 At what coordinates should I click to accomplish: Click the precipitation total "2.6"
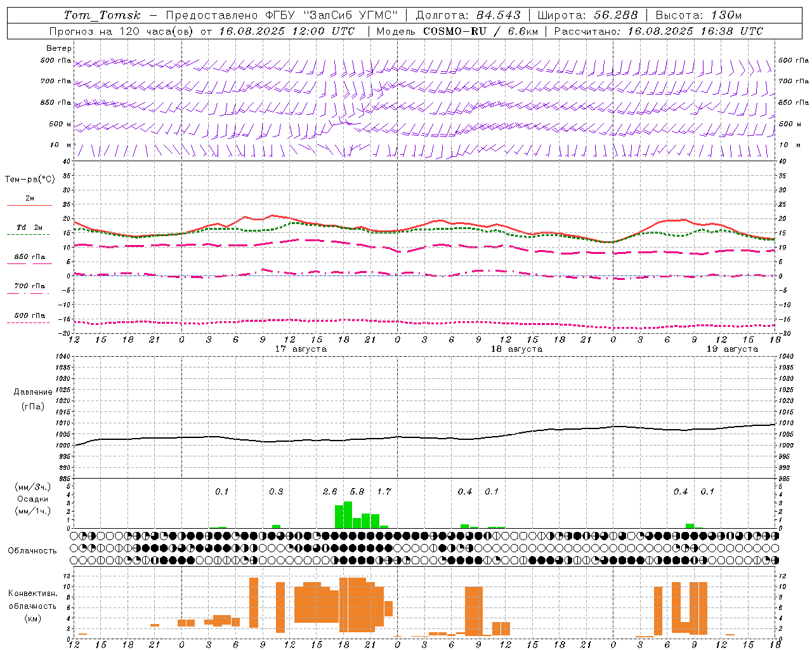(330, 491)
